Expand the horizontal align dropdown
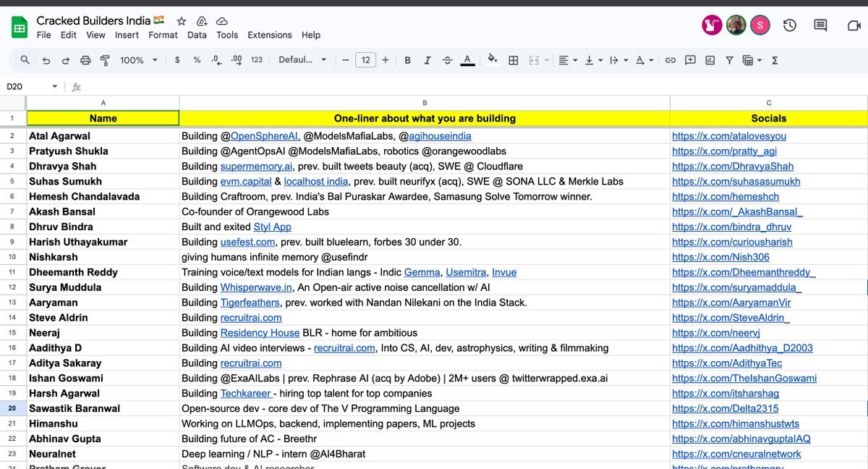Image resolution: width=868 pixels, height=469 pixels. 569,60
